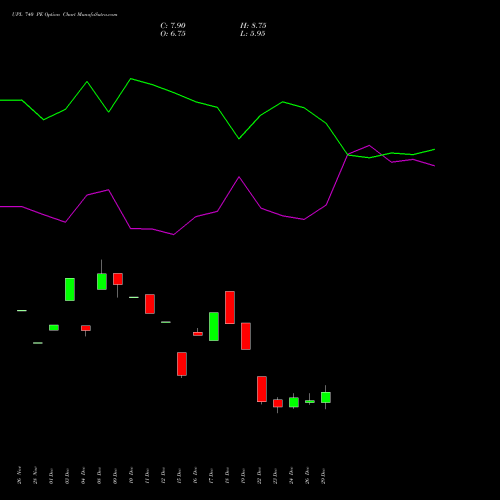Screen dimensions: 500x500
Task: Click the '16 Dec' date axis label
Action: [x=195, y=475]
